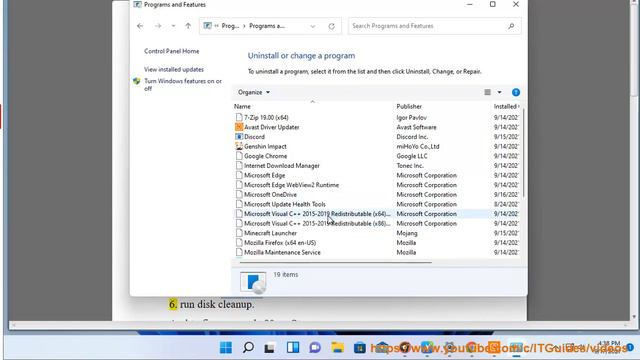Select the Genshin Impact icon
The image size is (640, 360).
(x=239, y=146)
